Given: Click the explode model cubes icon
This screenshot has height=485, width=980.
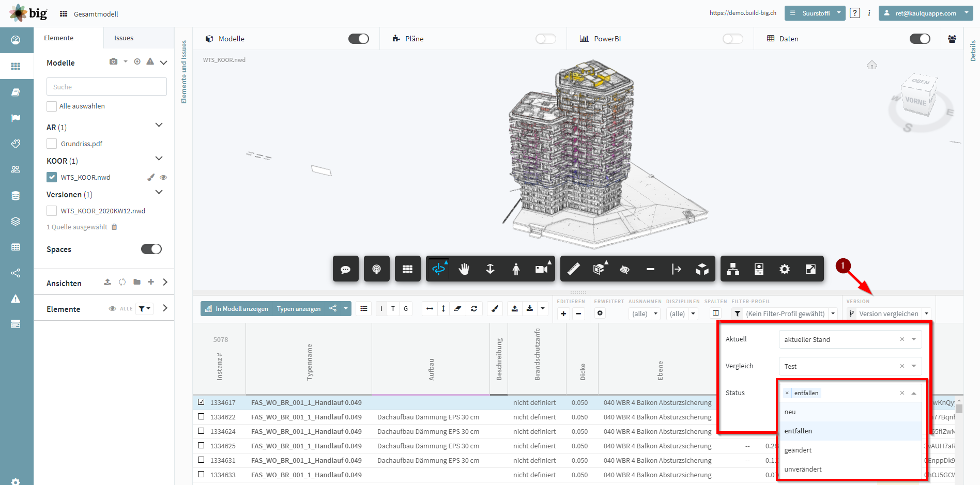Looking at the screenshot, I should 702,269.
